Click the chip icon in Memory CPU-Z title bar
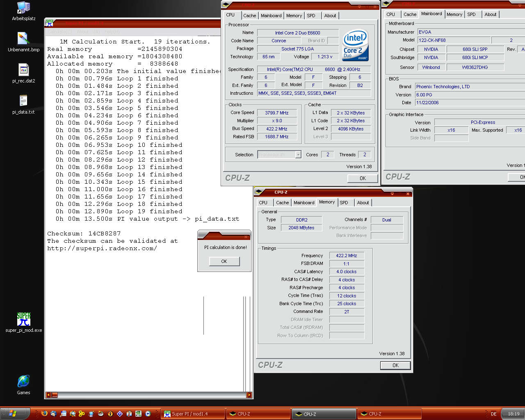This screenshot has height=420, width=525. click(258, 192)
